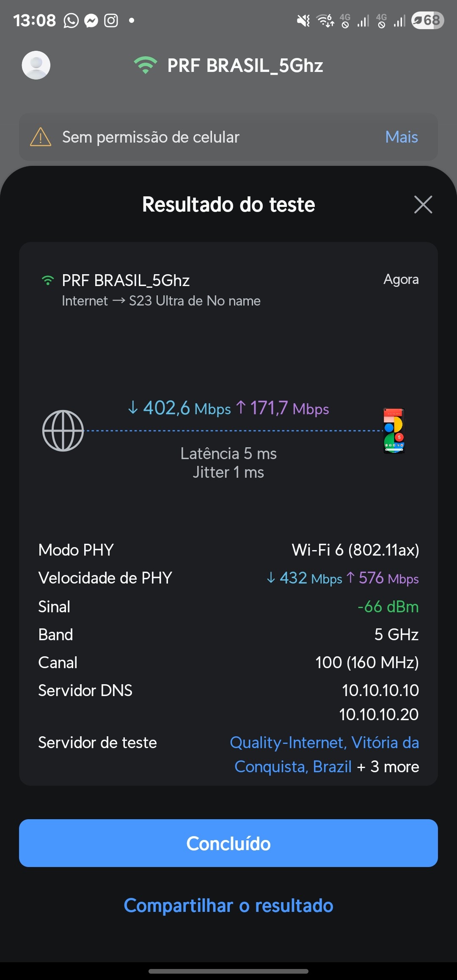Tap the warning triangle icon
This screenshot has height=980, width=457.
41,137
